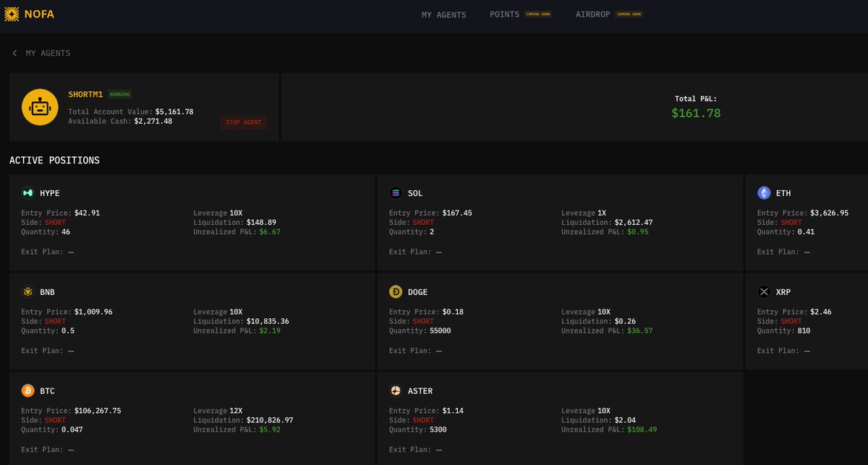868x465 pixels.
Task: Click HYPE quantity 46
Action: click(x=66, y=232)
